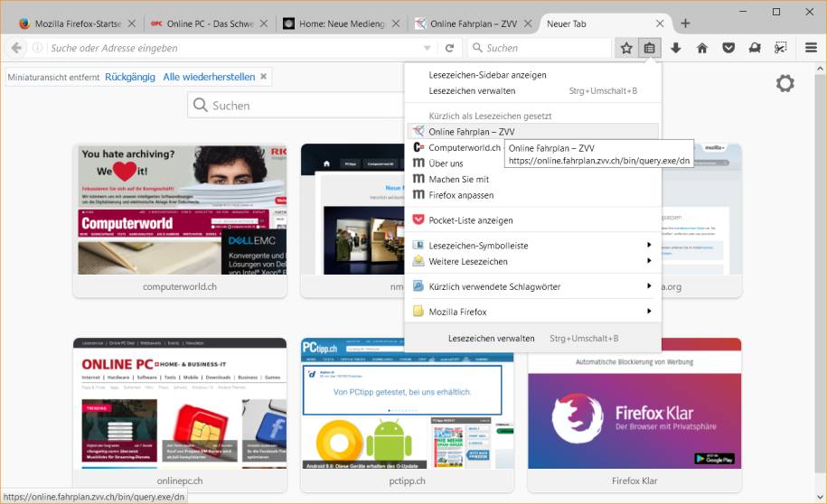Click bottom Lesezeichen verwalten button
This screenshot has height=504, width=827.
coord(532,338)
